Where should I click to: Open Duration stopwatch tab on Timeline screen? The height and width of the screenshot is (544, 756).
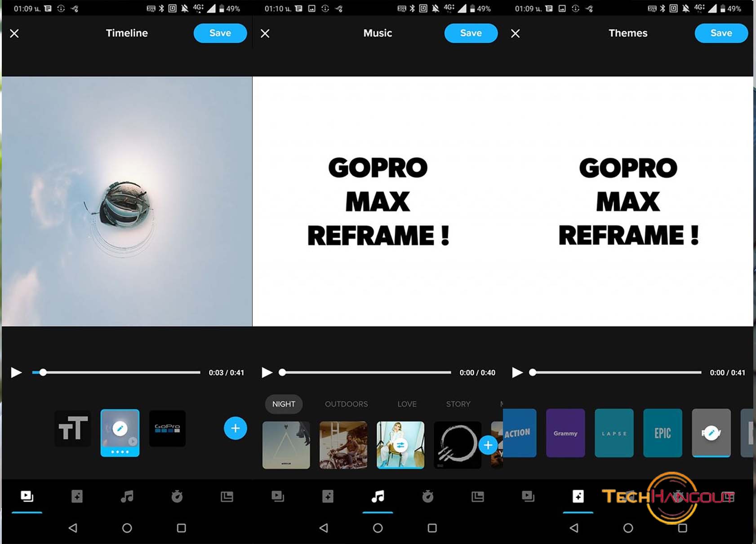tap(177, 496)
